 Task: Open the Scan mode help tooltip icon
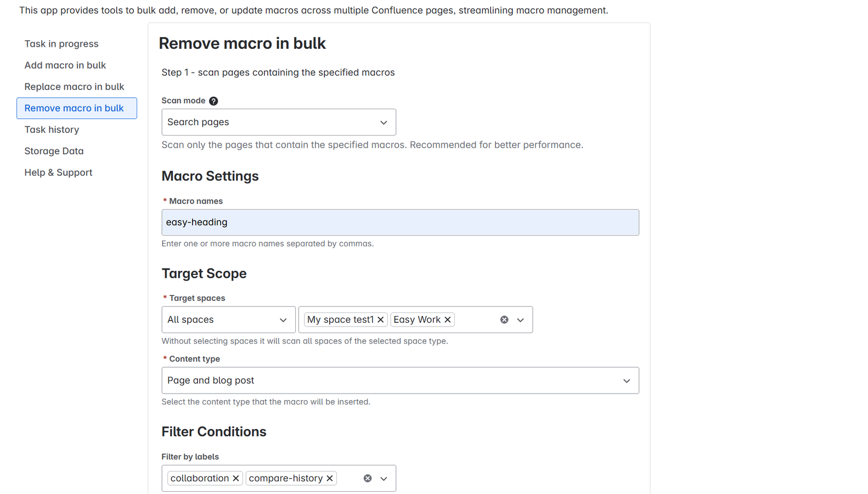pyautogui.click(x=213, y=101)
